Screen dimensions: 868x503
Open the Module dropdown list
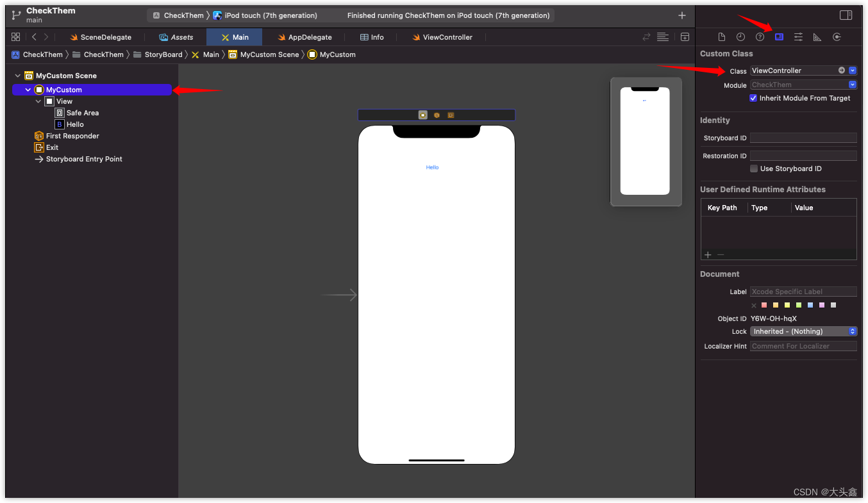[x=853, y=85]
